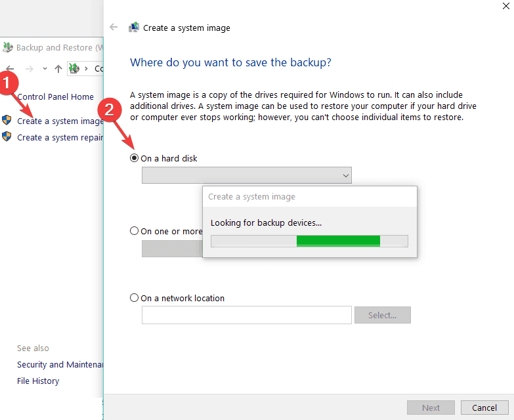Image resolution: width=514 pixels, height=420 pixels.
Task: Click the Next button
Action: point(431,408)
